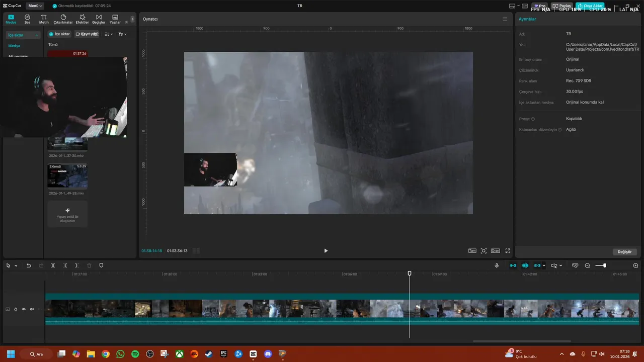Open the layout switcher icon in the title bar
This screenshot has width=644, height=362.
click(512, 6)
